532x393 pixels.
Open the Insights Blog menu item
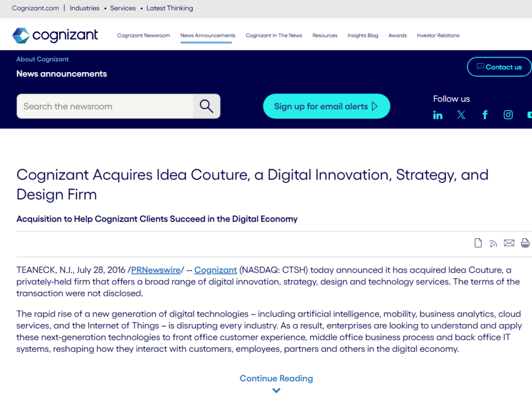point(363,35)
